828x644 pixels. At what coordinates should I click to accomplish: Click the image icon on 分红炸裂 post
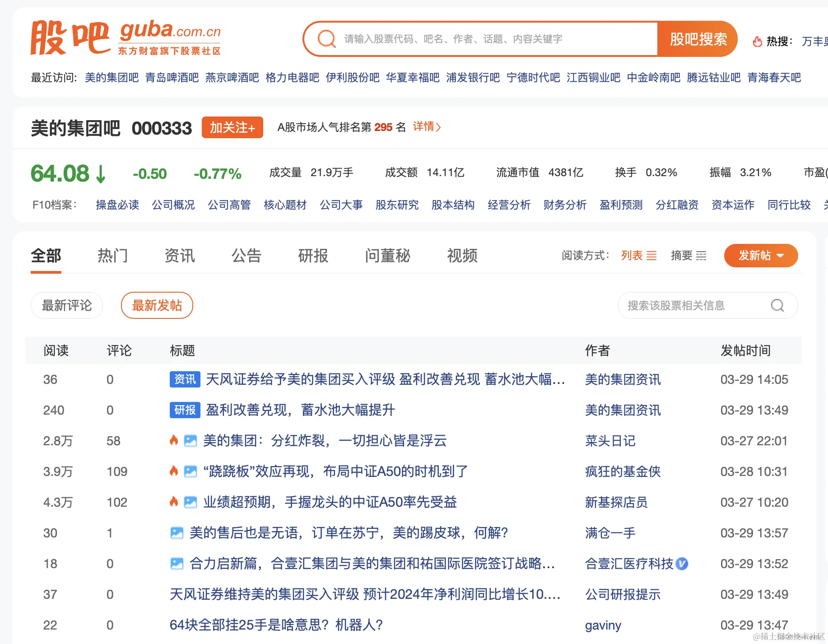(191, 441)
